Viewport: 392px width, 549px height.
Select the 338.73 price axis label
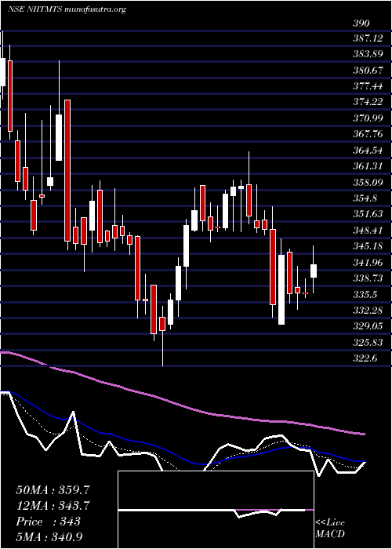coord(368,278)
